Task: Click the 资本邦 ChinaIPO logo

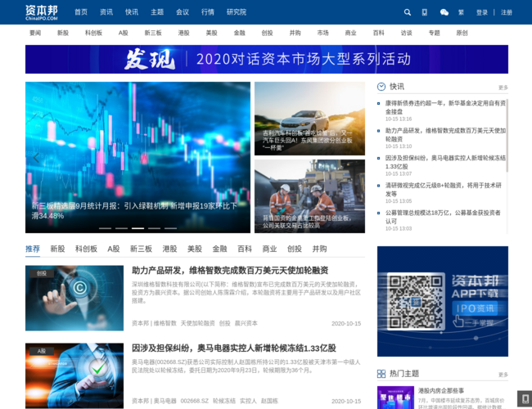Action: (x=42, y=12)
